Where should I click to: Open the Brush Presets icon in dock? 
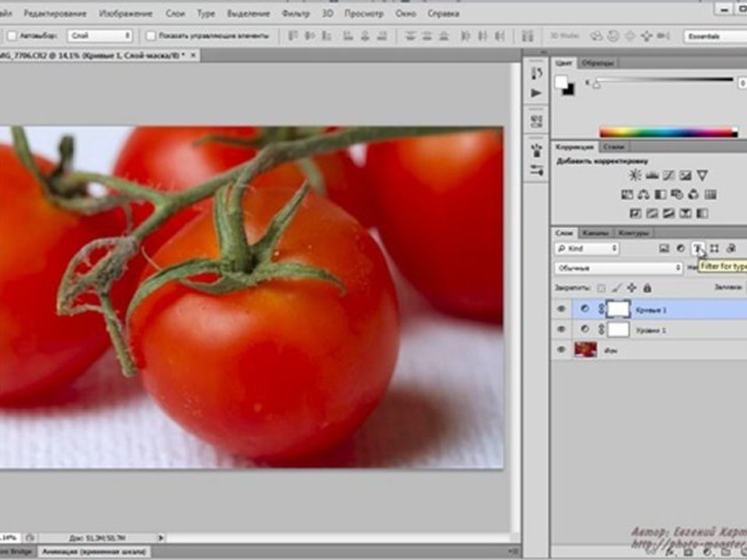pyautogui.click(x=536, y=170)
